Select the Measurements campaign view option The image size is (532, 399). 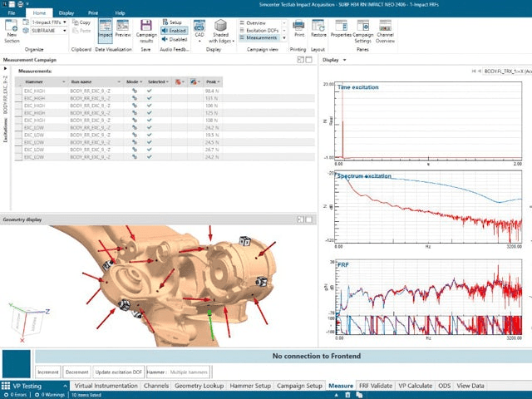[x=262, y=37]
